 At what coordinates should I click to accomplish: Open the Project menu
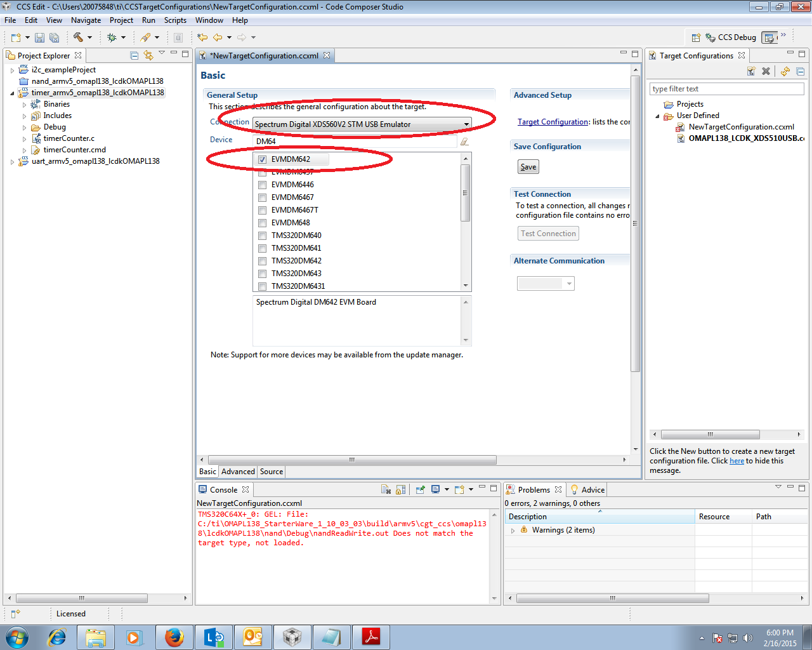121,20
